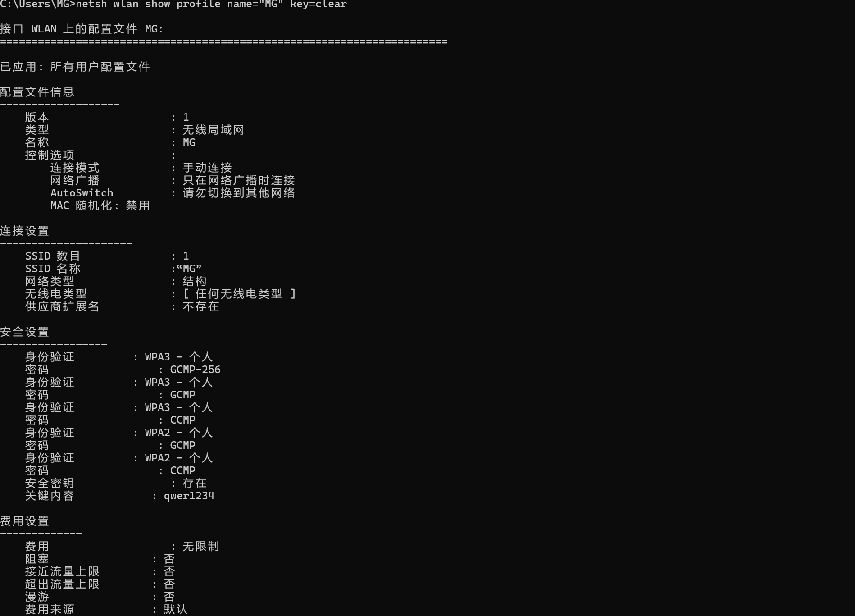The image size is (855, 616).
Task: Click the 无限制 cost value
Action: (x=201, y=546)
